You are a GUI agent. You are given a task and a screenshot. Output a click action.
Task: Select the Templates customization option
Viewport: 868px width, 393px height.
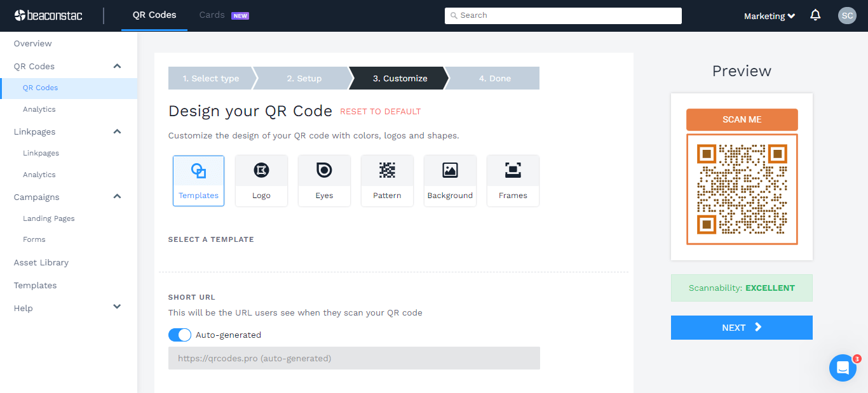pos(198,180)
